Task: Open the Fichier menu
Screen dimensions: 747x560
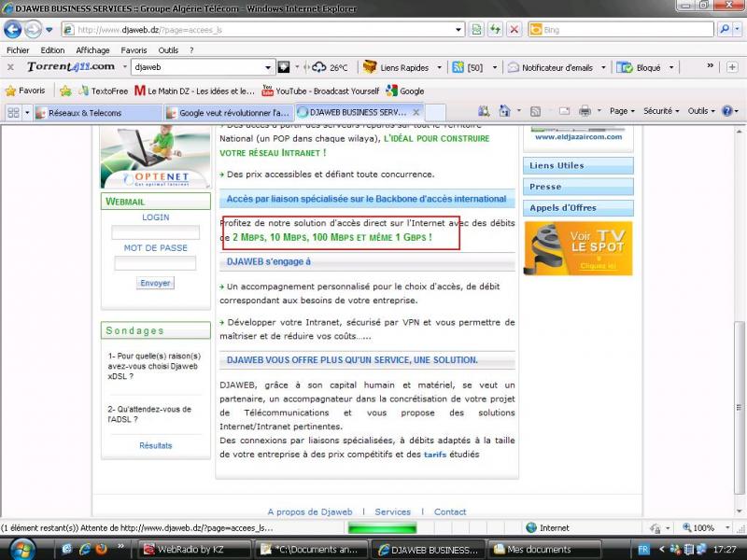Action: click(18, 50)
